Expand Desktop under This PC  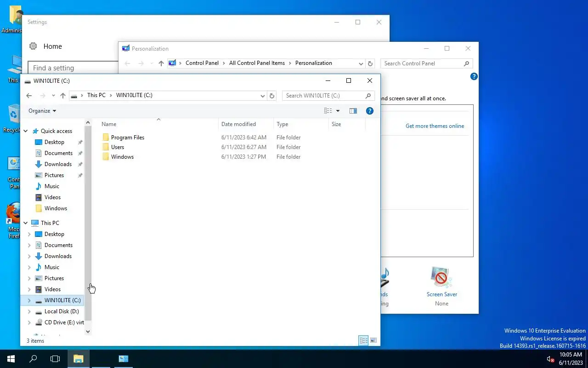point(29,234)
